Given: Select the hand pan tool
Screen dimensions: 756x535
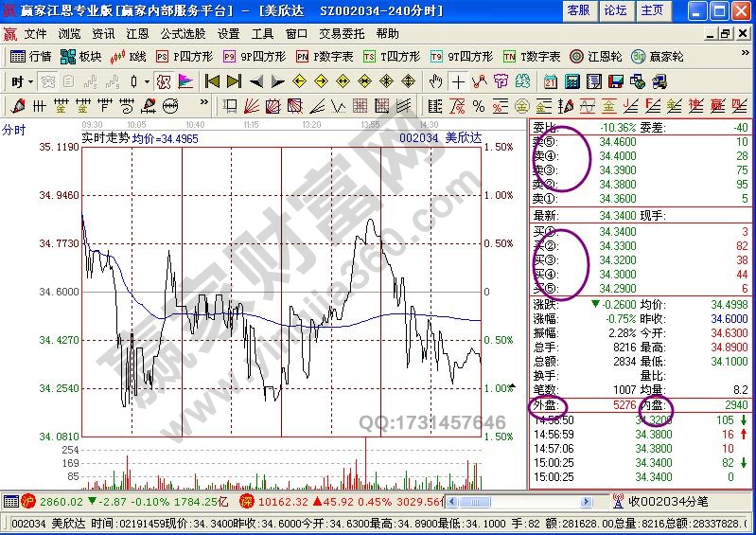Looking at the screenshot, I should [436, 81].
